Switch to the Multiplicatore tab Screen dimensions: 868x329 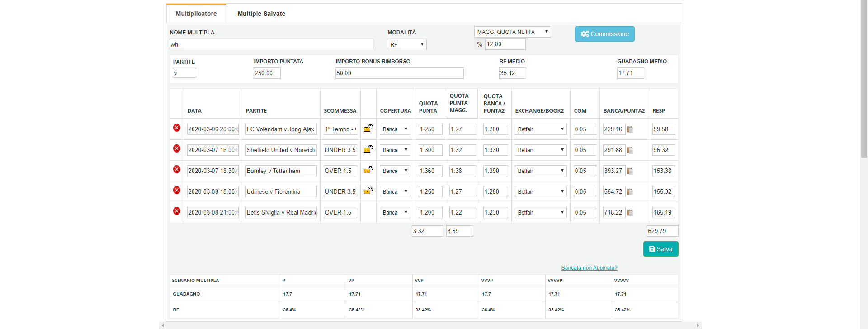point(196,14)
